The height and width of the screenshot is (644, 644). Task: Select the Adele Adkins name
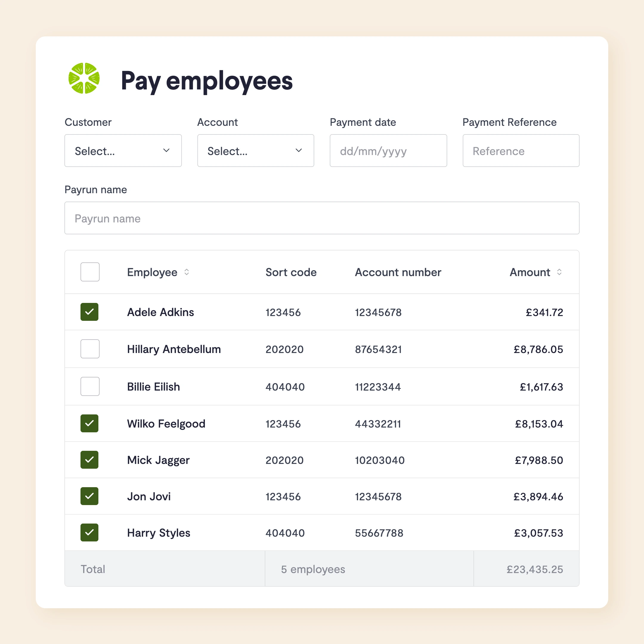pyautogui.click(x=161, y=312)
